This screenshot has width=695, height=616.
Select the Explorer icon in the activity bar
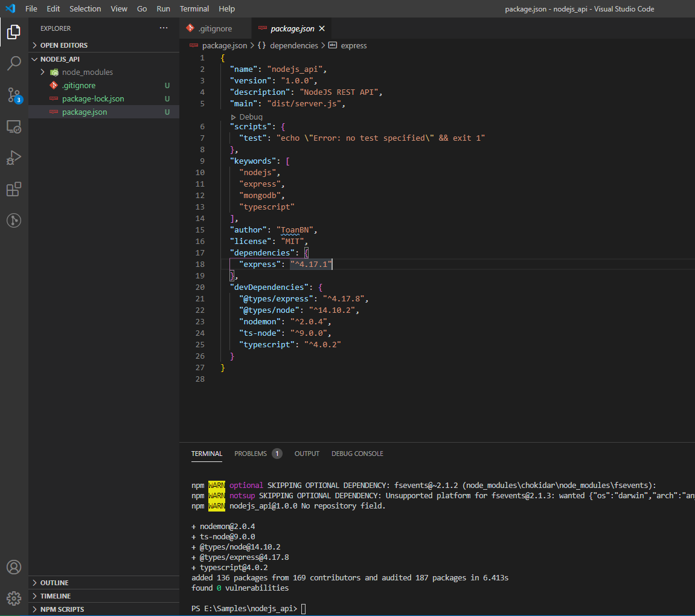(x=13, y=32)
